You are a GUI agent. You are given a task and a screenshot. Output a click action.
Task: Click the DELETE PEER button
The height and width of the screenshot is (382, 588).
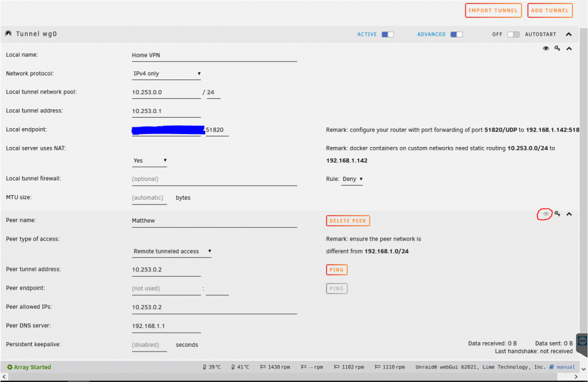pyautogui.click(x=348, y=221)
